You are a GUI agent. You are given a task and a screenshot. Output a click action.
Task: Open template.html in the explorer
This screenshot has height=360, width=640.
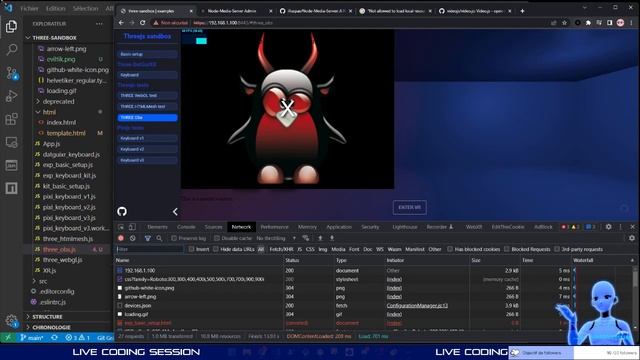(x=66, y=133)
